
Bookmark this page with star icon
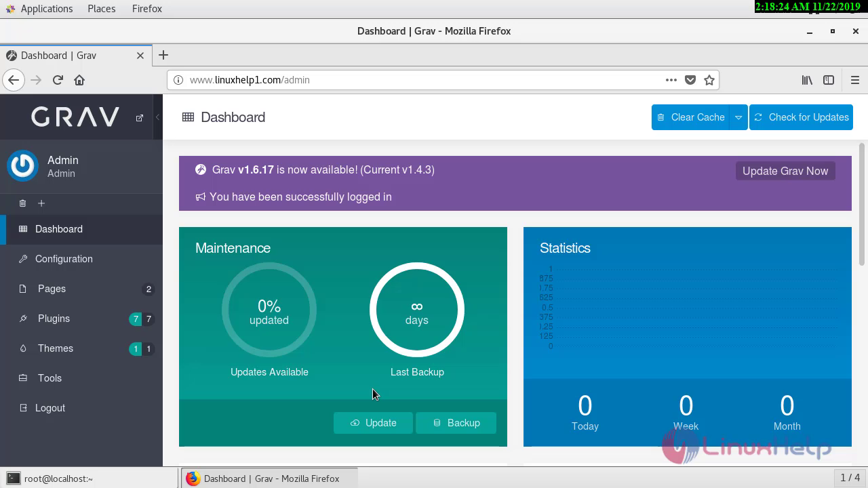tap(709, 80)
